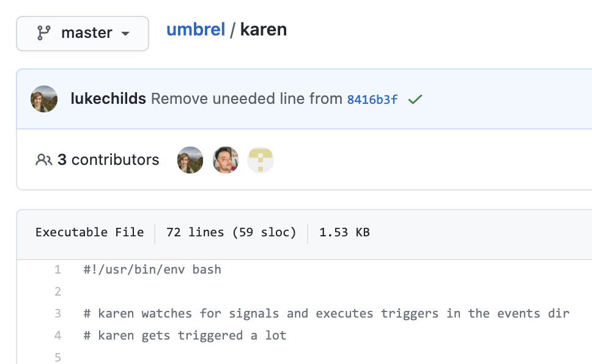The width and height of the screenshot is (592, 364).
Task: Open the commit message Remove uneeded line
Action: click(246, 98)
